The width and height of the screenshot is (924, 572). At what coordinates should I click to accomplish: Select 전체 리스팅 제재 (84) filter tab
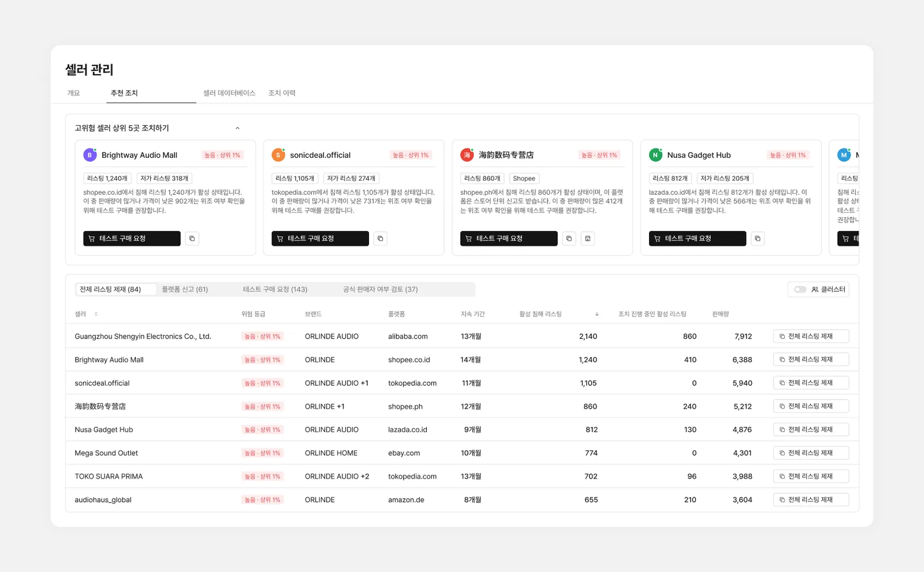[x=116, y=289]
